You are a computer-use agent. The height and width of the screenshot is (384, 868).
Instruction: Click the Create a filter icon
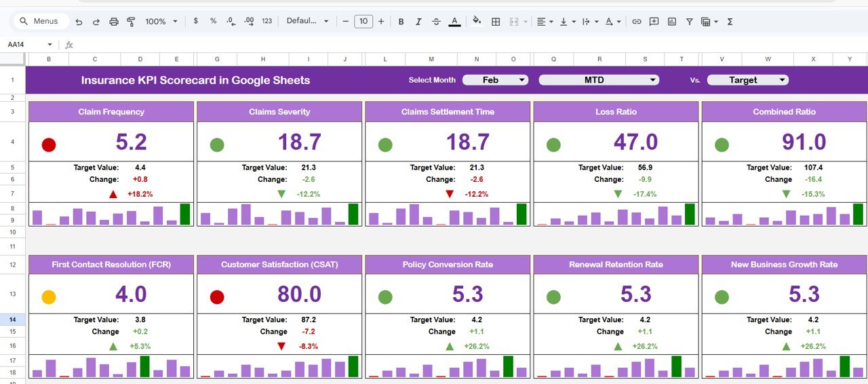[690, 22]
